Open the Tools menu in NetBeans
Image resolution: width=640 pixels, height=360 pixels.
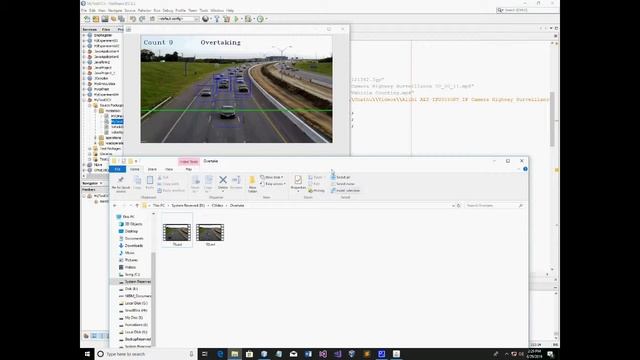[204, 10]
